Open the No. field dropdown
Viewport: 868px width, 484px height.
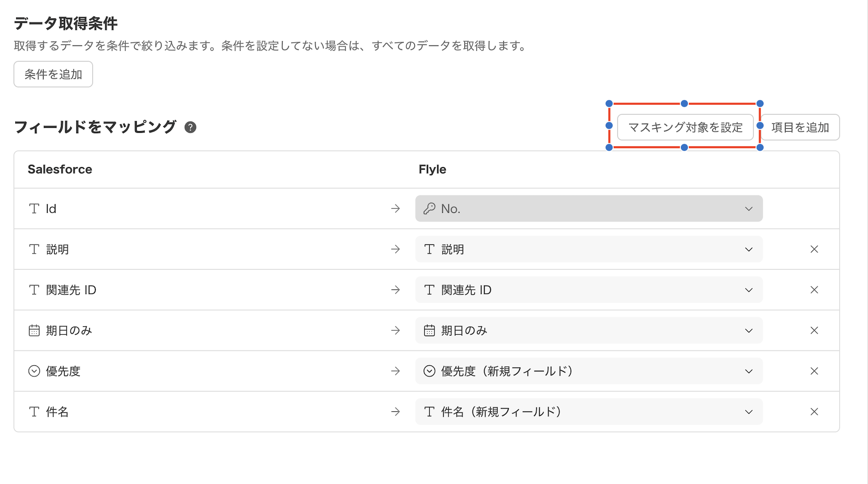coord(748,209)
